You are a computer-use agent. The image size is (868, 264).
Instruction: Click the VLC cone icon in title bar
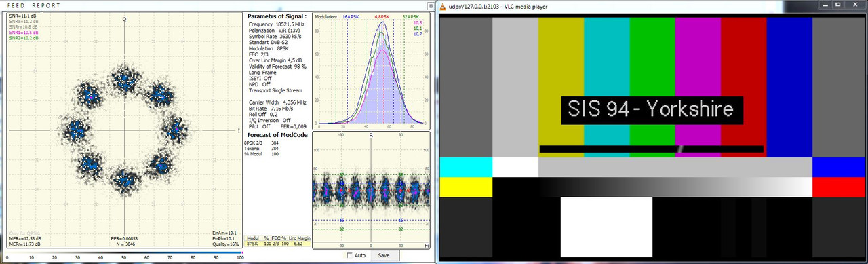point(443,6)
